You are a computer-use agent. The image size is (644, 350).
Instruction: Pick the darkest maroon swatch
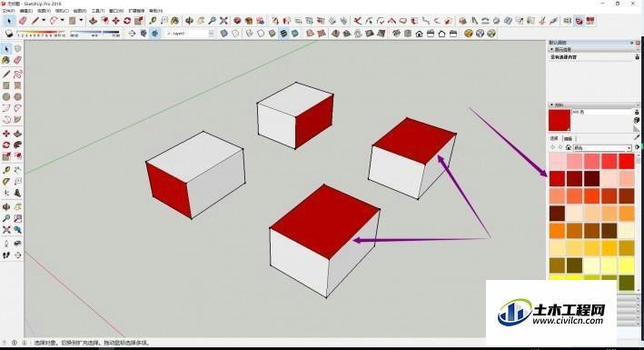tap(592, 178)
